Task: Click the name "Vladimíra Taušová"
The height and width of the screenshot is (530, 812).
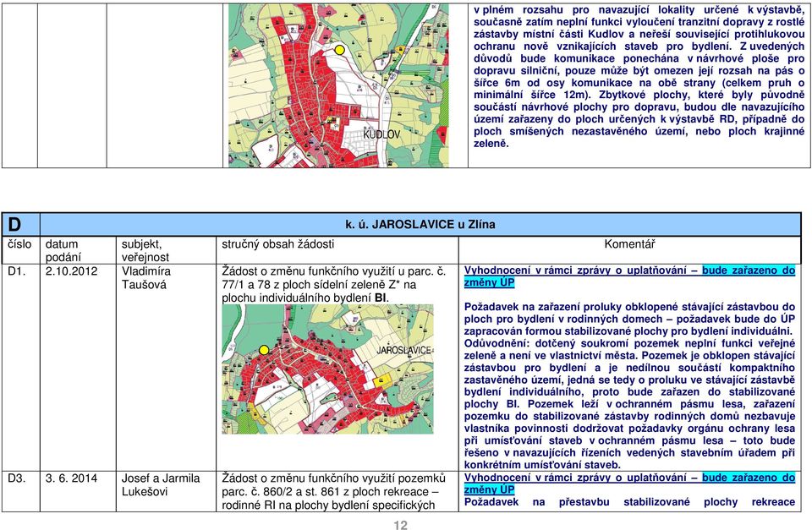Action: (146, 277)
